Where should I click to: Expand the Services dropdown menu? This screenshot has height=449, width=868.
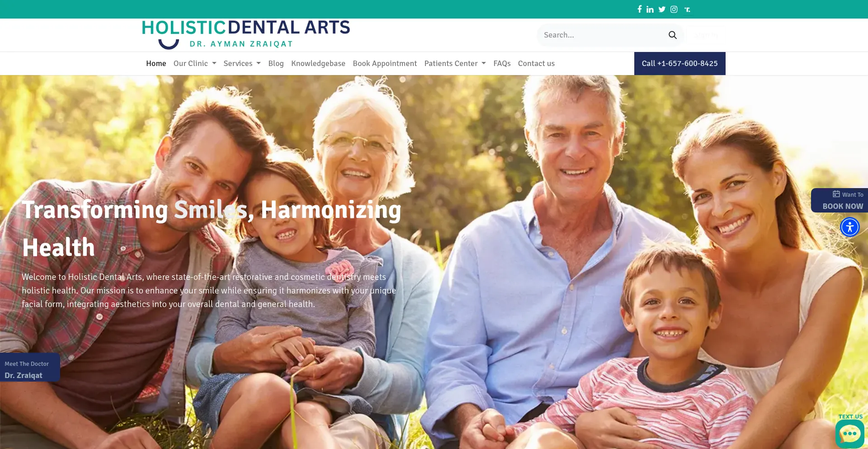242,63
